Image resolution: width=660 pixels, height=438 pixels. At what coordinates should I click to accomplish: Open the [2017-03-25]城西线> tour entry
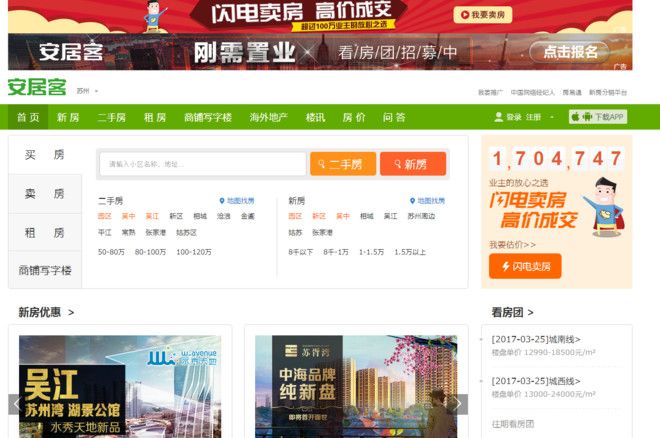tap(536, 381)
